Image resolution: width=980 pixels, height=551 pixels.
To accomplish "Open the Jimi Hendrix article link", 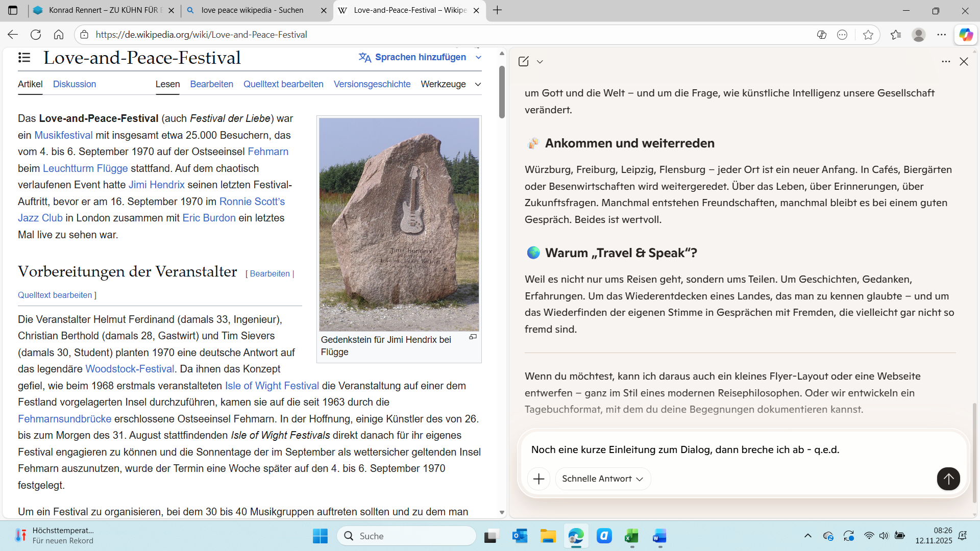I will (156, 185).
